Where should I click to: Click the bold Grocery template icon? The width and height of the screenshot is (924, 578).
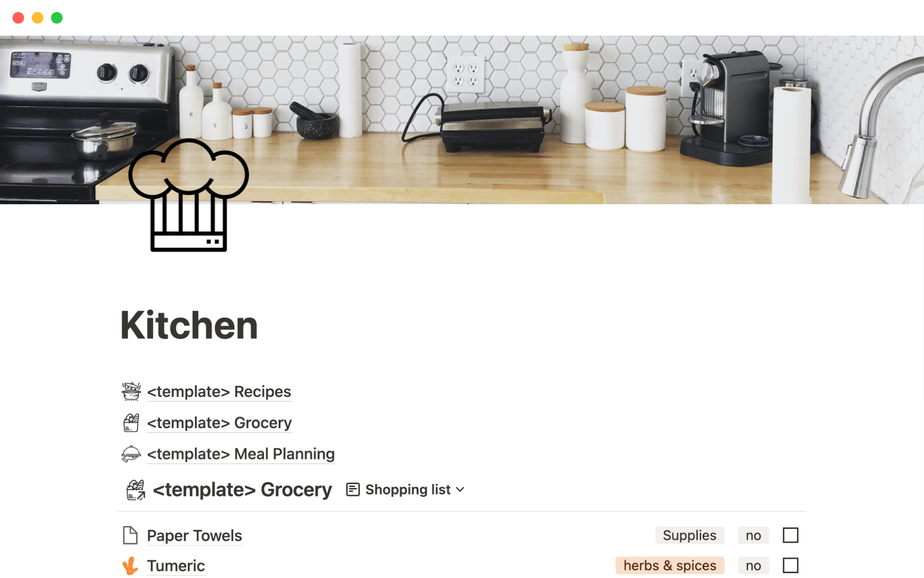(x=135, y=489)
